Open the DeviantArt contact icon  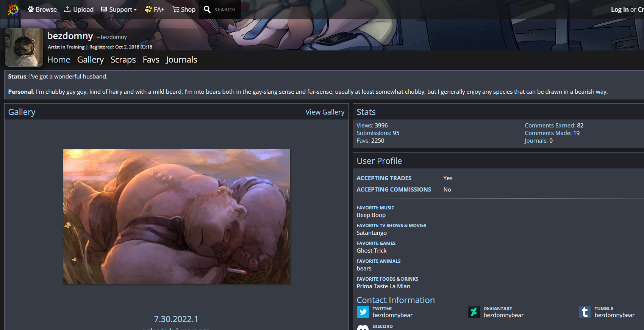click(x=474, y=312)
